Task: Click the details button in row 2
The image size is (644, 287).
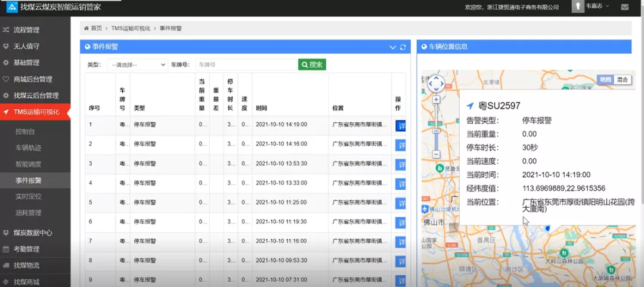Action: point(401,145)
